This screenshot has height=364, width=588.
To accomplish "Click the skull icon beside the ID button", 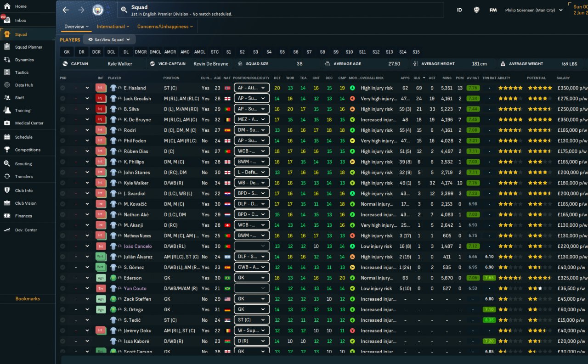I will point(477,10).
